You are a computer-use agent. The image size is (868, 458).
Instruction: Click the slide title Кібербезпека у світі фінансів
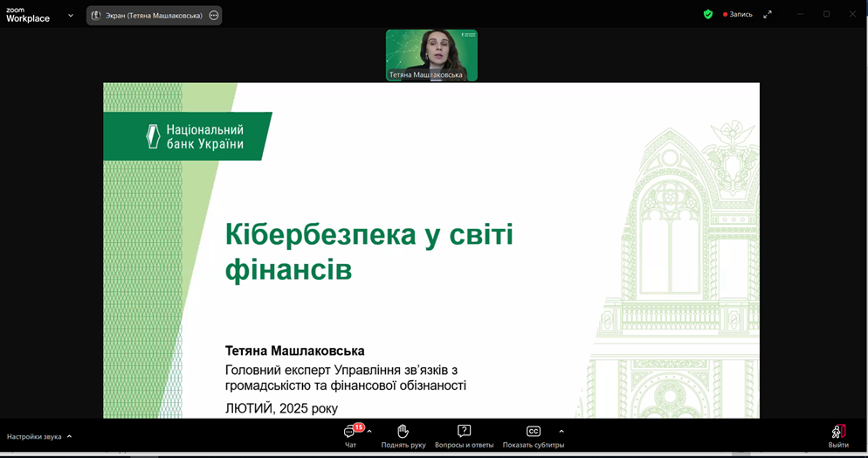pos(369,252)
